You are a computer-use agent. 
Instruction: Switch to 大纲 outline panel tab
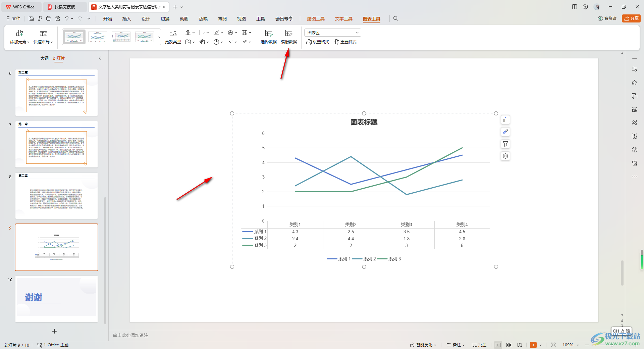click(x=45, y=58)
